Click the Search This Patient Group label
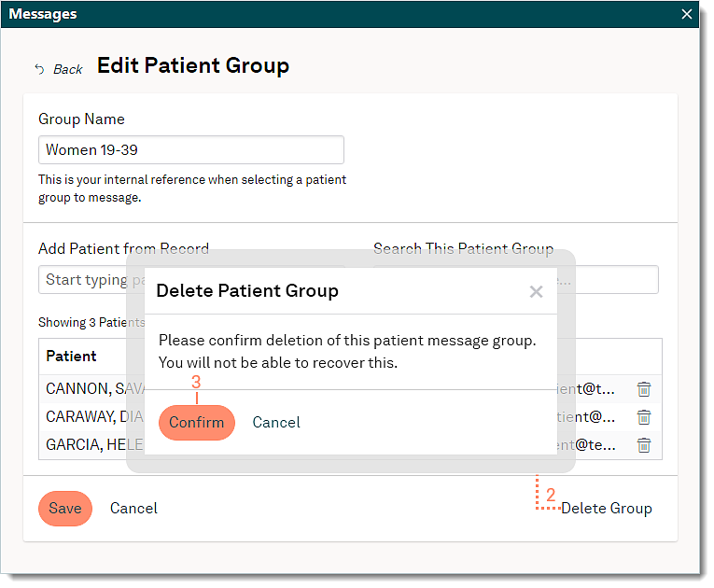The image size is (714, 588). point(464,248)
